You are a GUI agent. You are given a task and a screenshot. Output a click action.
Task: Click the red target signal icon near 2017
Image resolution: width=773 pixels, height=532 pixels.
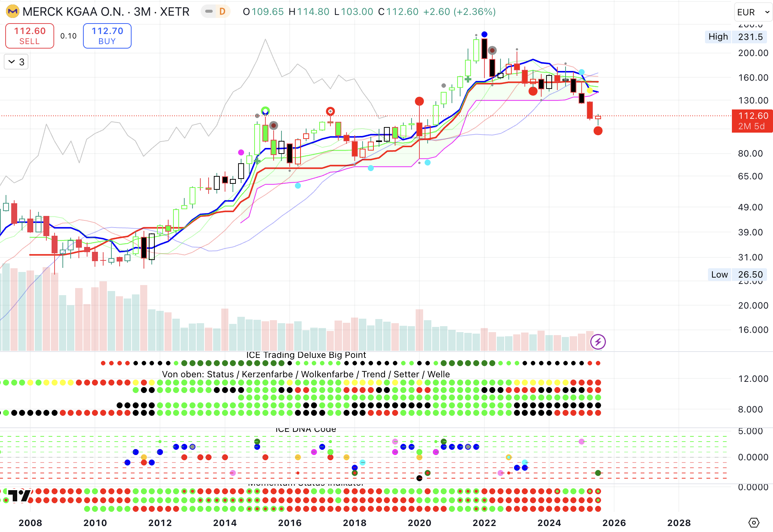pos(330,111)
